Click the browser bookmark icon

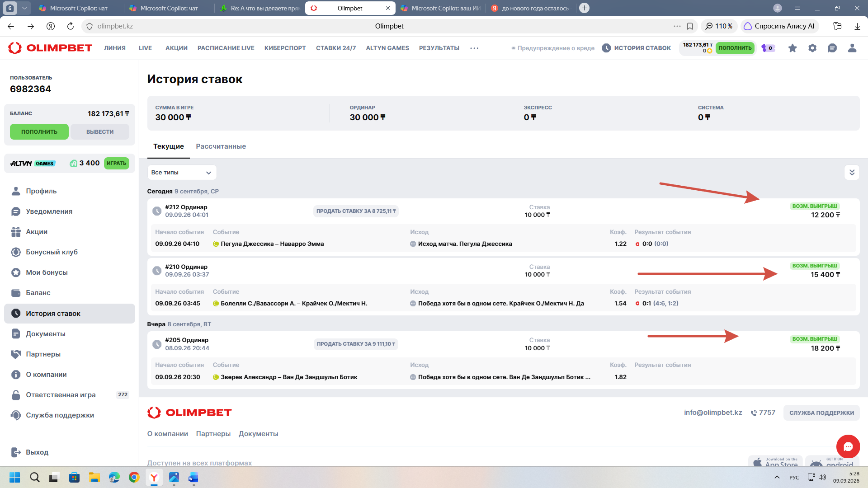coord(690,26)
